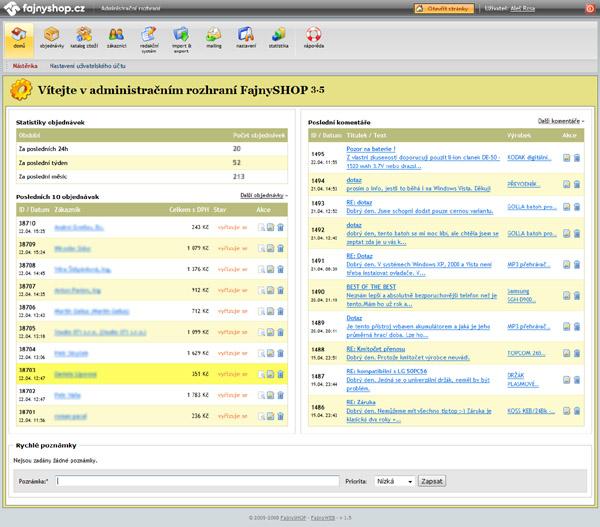Viewport: 600px width, 527px height.
Task: Open the FajnyWEB link in the footer
Action: [x=323, y=518]
